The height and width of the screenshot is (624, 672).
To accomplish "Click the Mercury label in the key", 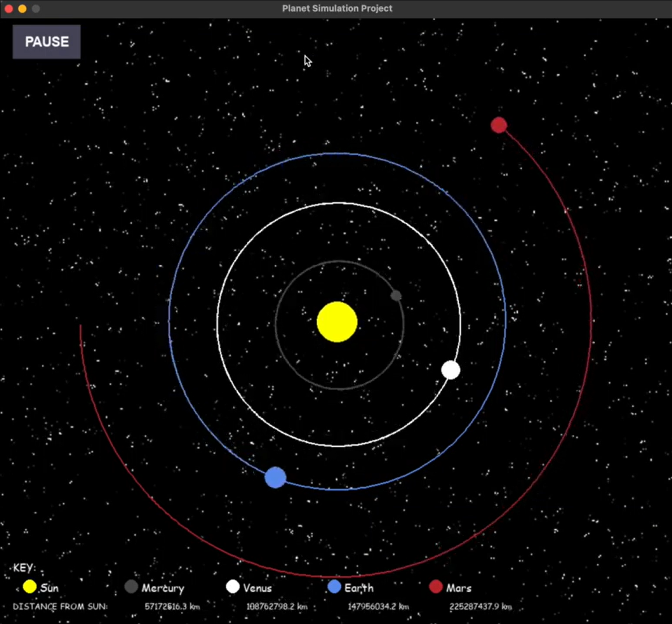I will (x=163, y=589).
